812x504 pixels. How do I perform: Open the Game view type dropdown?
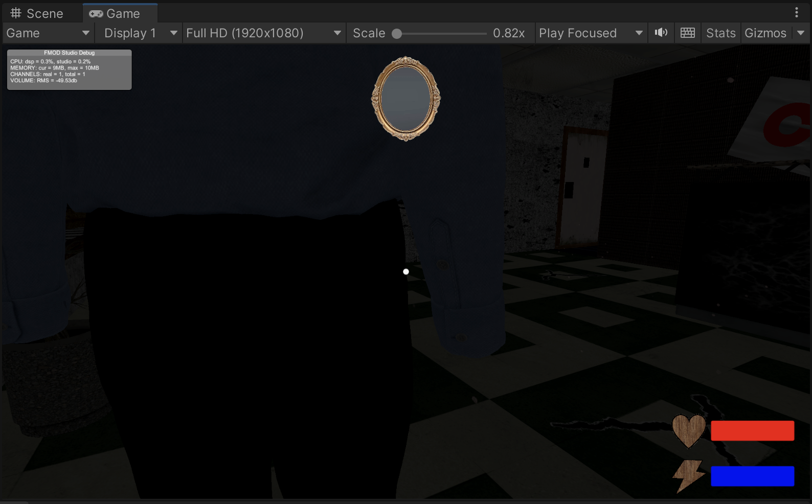48,33
